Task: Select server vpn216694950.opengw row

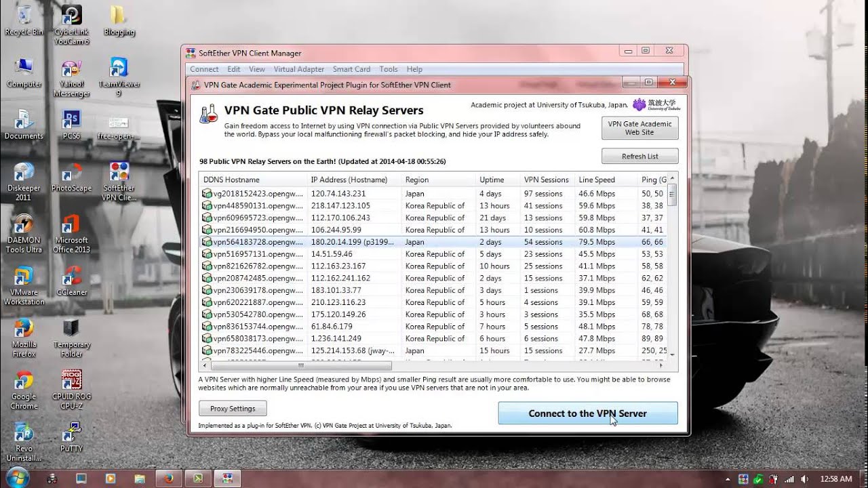Action: [x=433, y=230]
